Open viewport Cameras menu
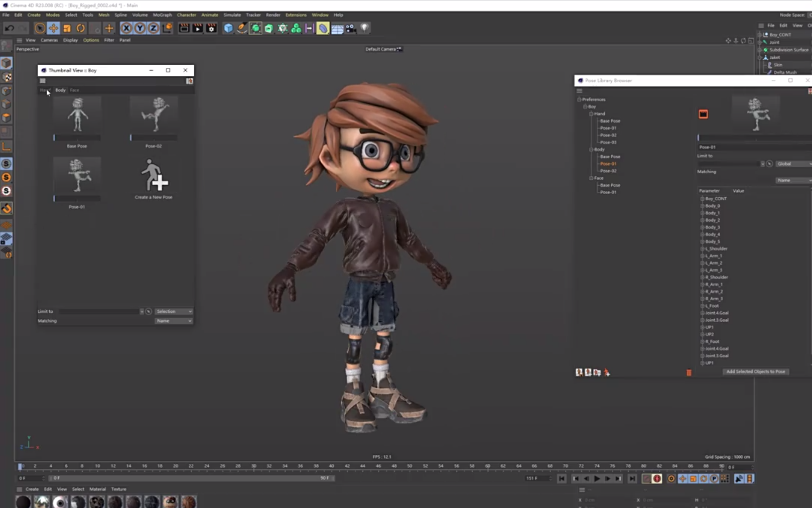The height and width of the screenshot is (508, 812). (x=49, y=40)
